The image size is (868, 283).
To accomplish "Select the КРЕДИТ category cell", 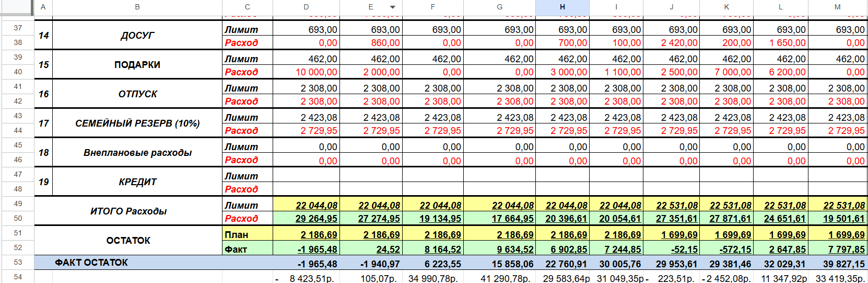I will click(x=137, y=182).
